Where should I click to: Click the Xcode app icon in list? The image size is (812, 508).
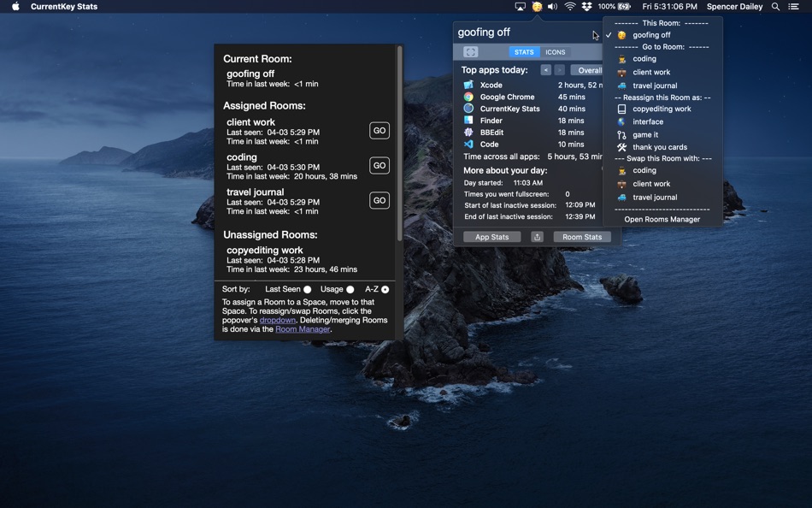[468, 86]
